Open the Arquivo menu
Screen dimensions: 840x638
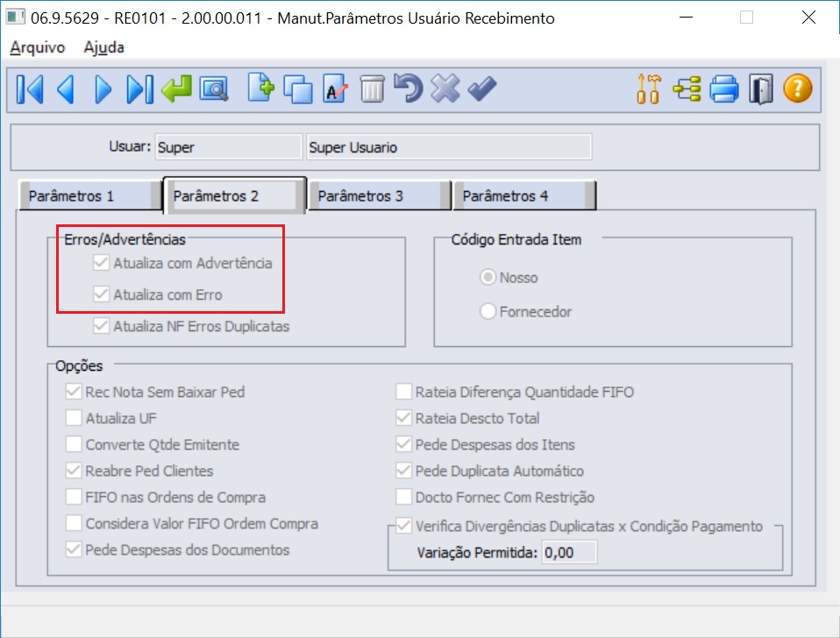pyautogui.click(x=38, y=47)
